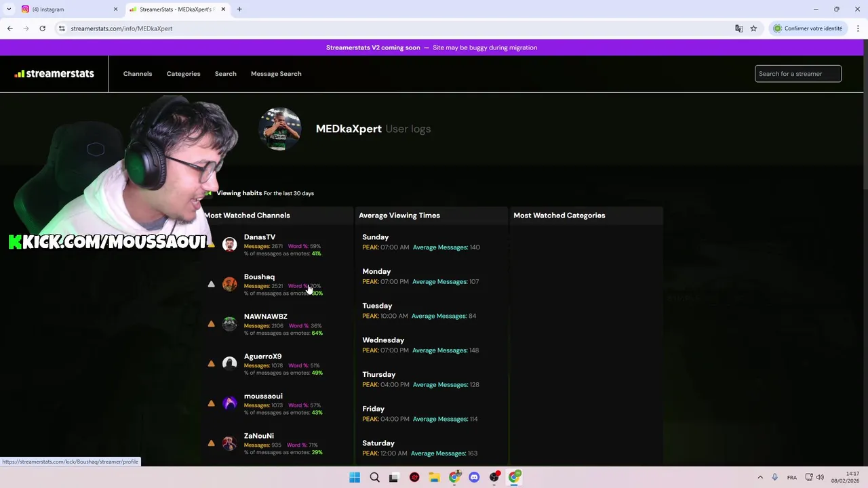Open the tab search dropdown
Image resolution: width=868 pixels, height=488 pixels.
click(9, 9)
